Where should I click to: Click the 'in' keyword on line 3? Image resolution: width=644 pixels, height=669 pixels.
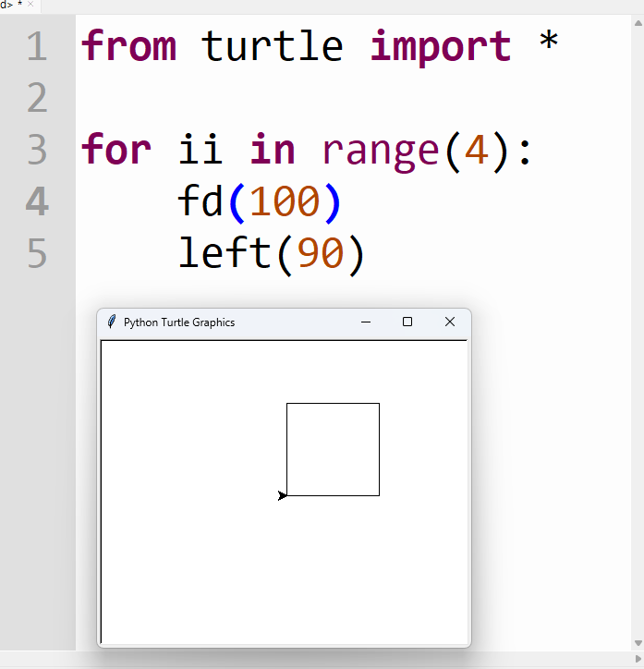click(x=272, y=149)
